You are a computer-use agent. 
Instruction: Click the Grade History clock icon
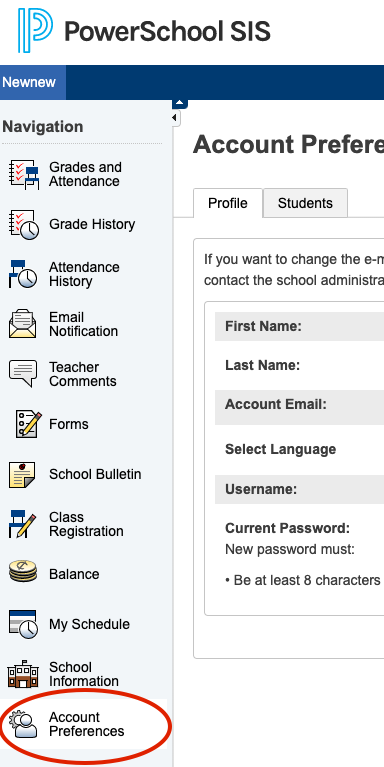pos(24,225)
